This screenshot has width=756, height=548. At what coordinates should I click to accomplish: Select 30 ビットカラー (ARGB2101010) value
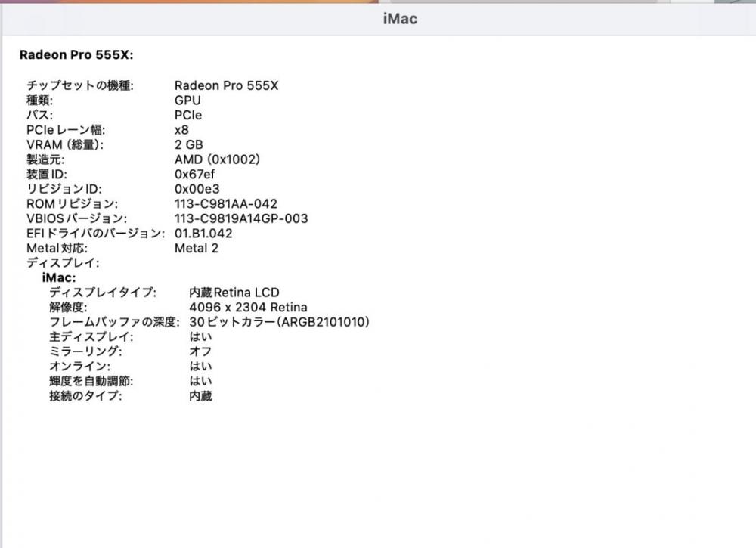click(279, 323)
